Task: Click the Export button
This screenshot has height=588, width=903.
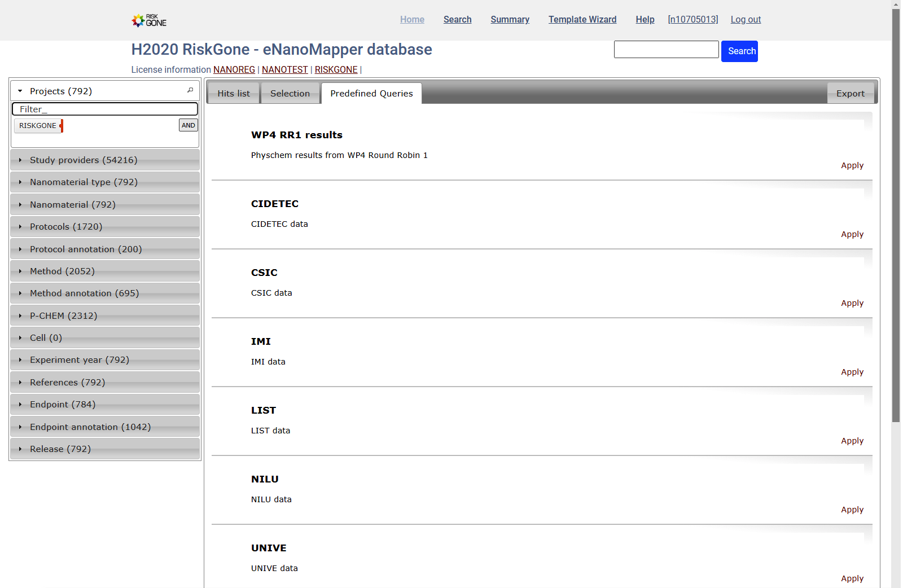Action: point(851,93)
